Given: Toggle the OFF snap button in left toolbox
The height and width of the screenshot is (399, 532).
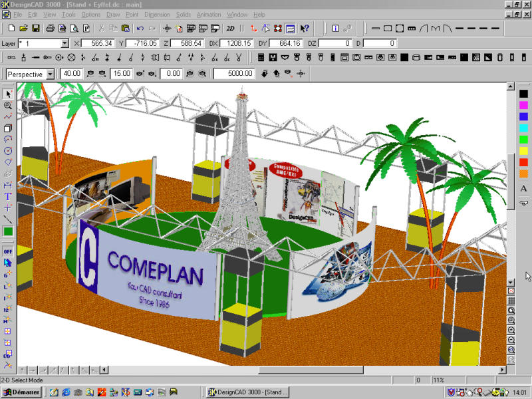Looking at the screenshot, I should (x=8, y=251).
